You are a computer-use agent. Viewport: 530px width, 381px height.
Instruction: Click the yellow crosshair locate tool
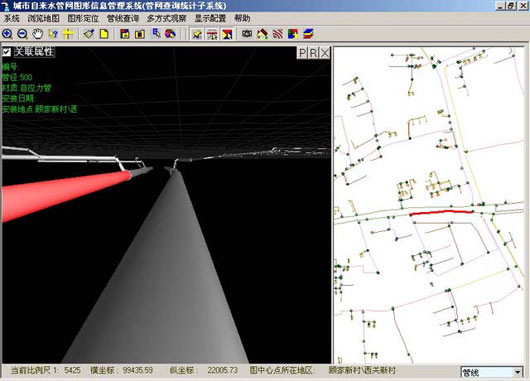tap(68, 34)
